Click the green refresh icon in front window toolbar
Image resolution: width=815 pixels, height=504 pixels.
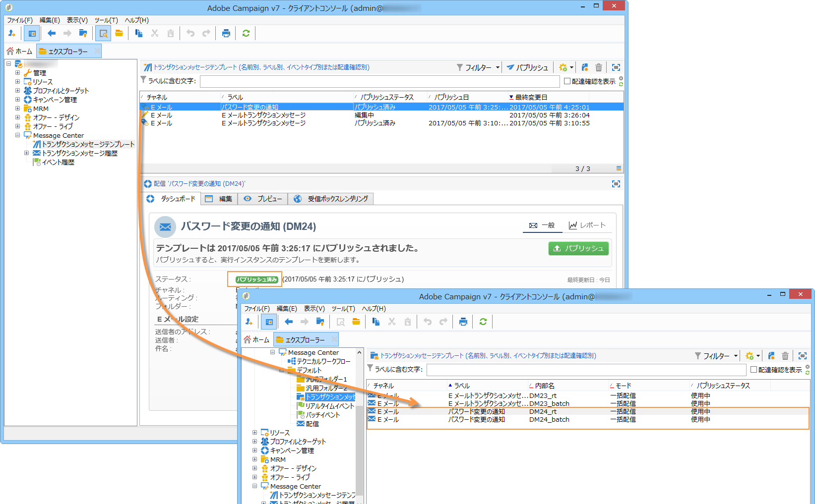[x=483, y=322]
